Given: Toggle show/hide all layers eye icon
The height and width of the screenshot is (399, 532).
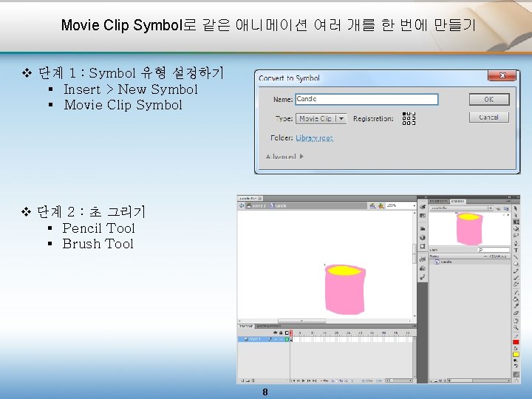Looking at the screenshot, I should click(x=275, y=332).
